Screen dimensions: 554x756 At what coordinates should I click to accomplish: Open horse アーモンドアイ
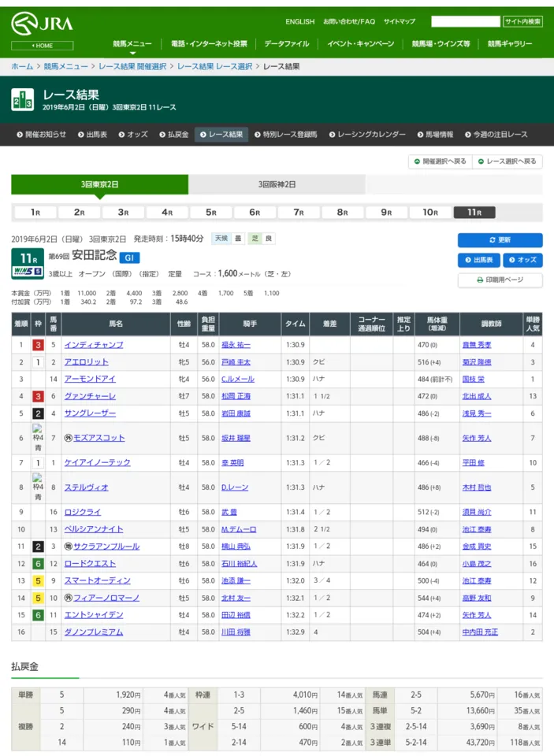click(90, 380)
